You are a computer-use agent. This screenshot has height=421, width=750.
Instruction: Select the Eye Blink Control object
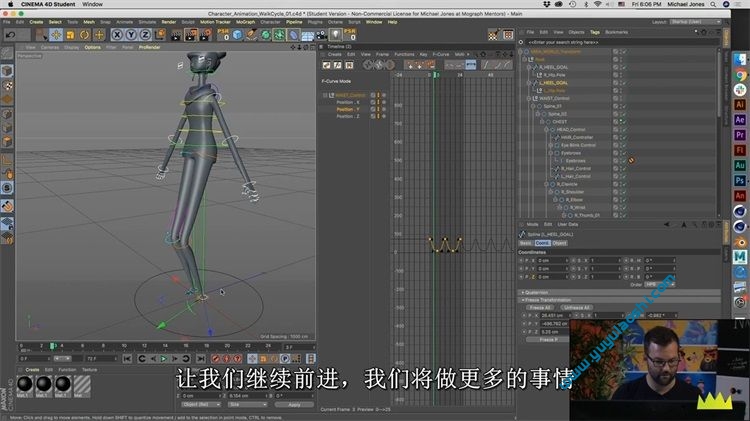(x=578, y=145)
